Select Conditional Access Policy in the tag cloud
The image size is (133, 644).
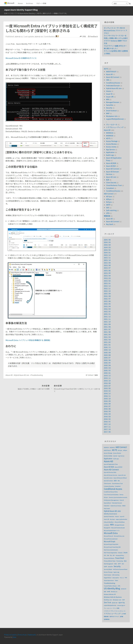pyautogui.click(x=111, y=492)
